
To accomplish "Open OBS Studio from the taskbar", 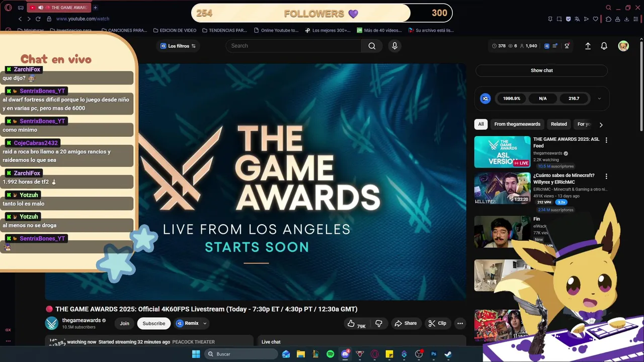I will (419, 354).
